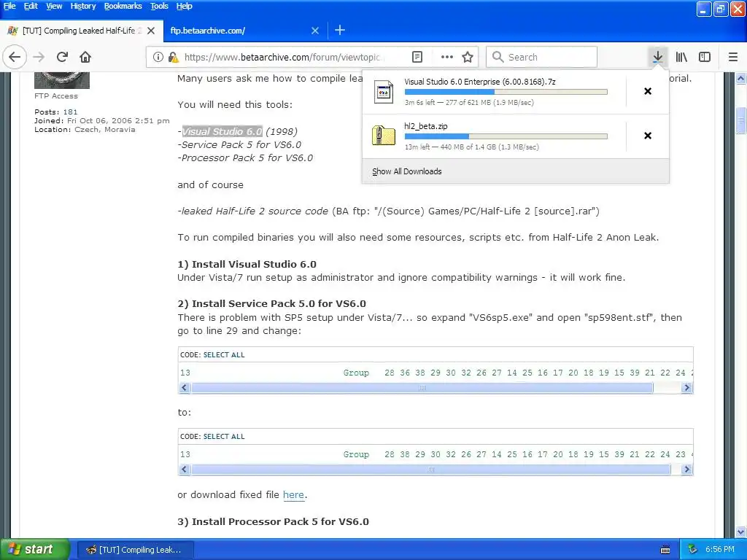747x560 pixels.
Task: Open the Firefox home page
Action: click(85, 57)
